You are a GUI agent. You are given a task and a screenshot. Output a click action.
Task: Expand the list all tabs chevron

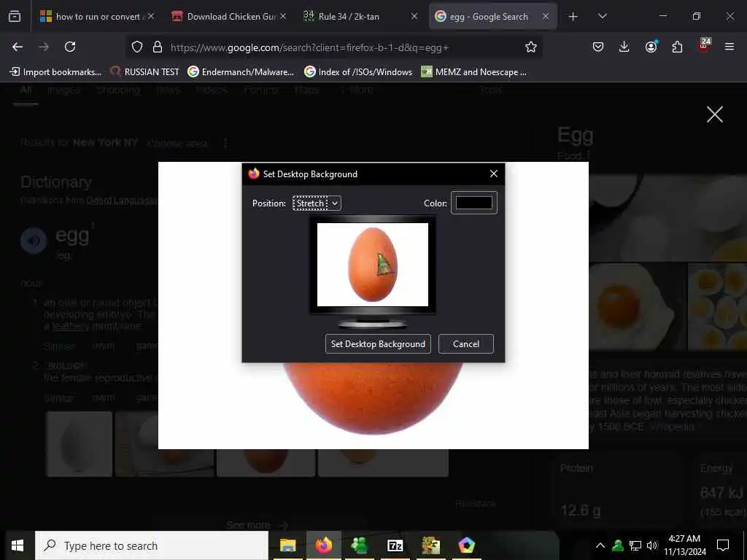(x=603, y=17)
